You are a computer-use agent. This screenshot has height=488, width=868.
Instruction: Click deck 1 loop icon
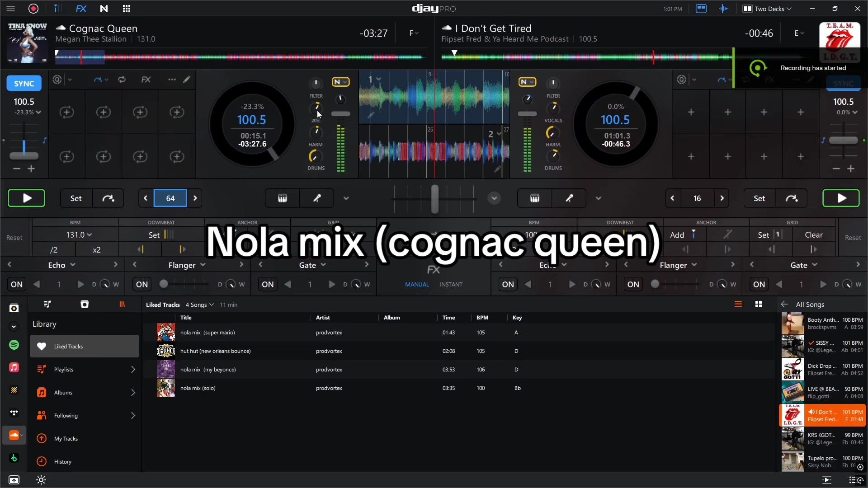click(x=122, y=80)
